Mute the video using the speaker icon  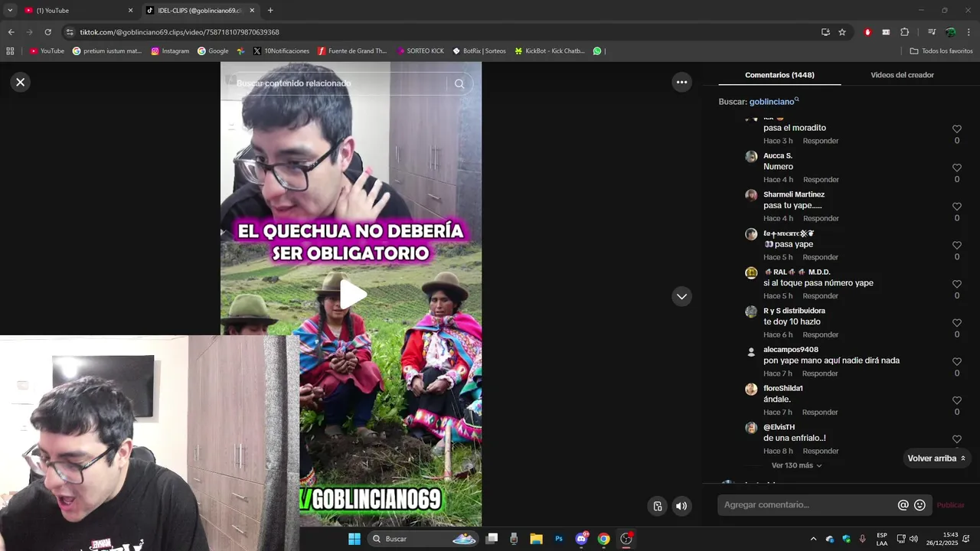point(681,506)
